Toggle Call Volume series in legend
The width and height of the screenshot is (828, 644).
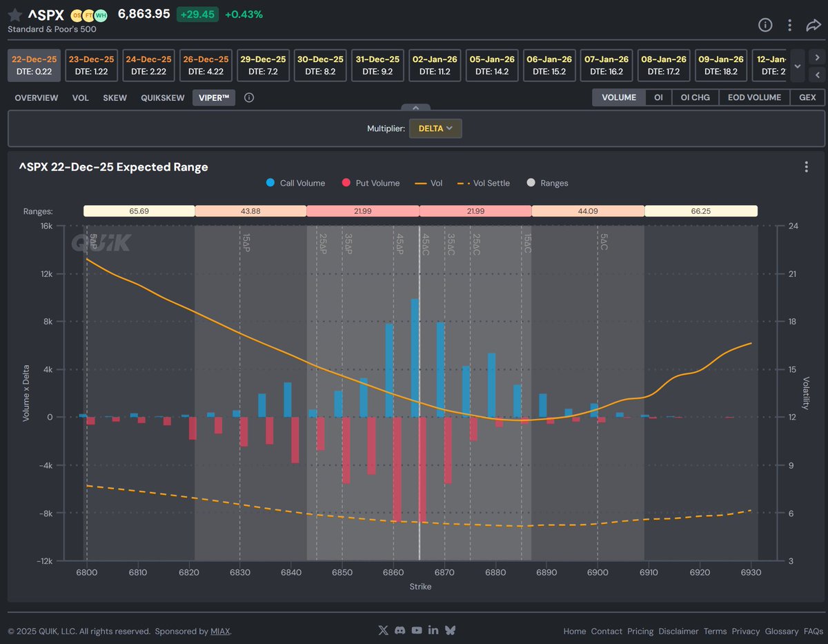[x=295, y=183]
